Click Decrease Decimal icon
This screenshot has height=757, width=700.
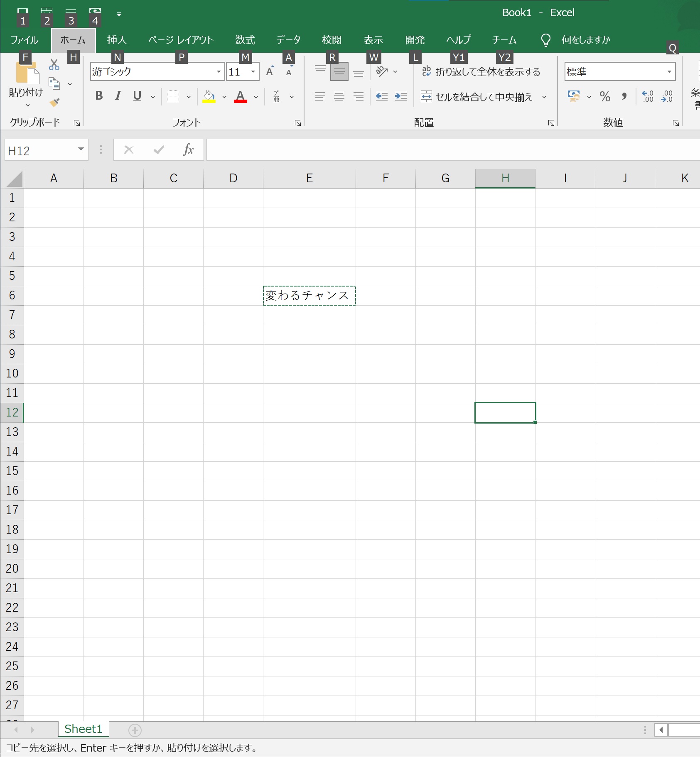667,96
